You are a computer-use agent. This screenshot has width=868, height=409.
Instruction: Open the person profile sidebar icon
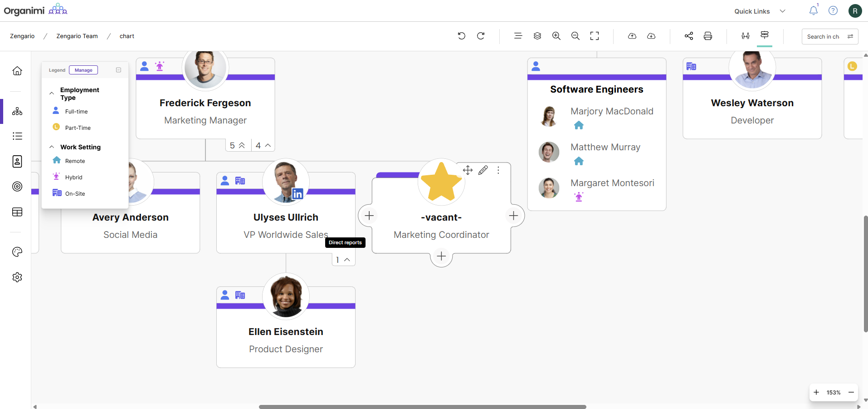(17, 162)
